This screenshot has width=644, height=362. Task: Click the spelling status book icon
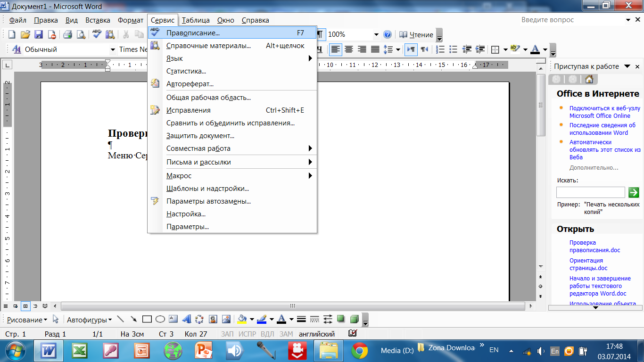pos(352,333)
